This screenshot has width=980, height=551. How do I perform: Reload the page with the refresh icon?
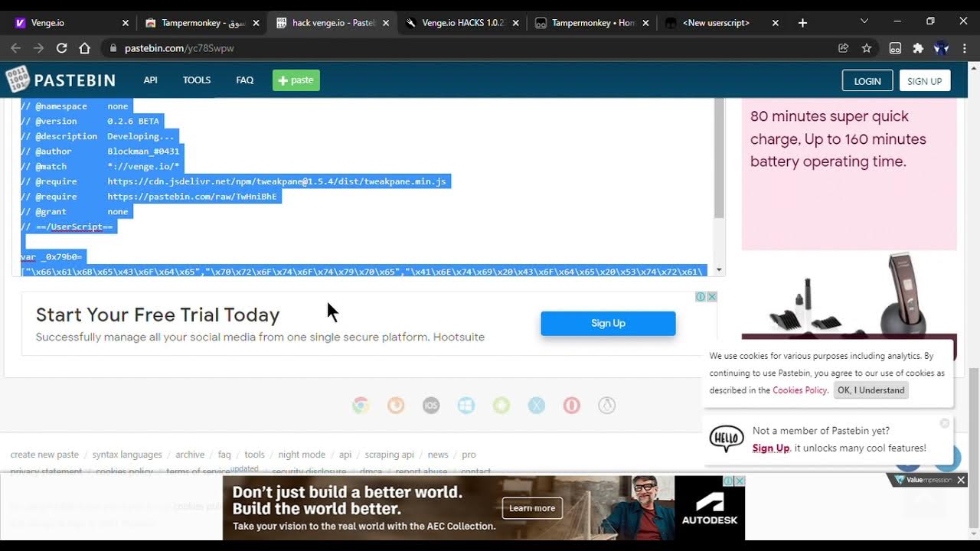click(61, 48)
